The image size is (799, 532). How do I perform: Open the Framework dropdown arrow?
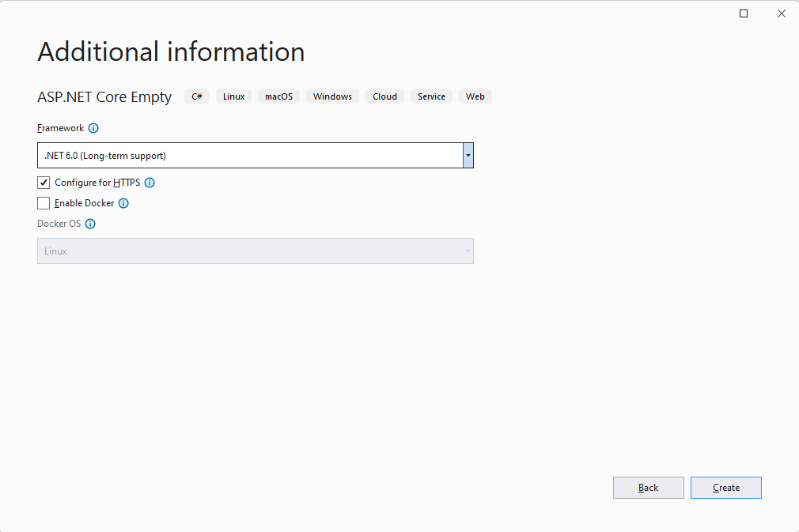[x=468, y=155]
